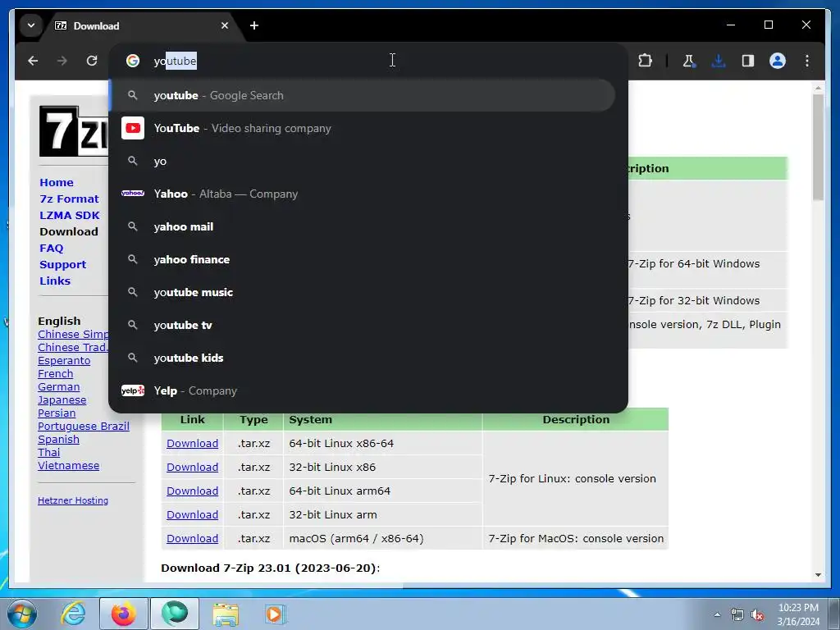Select Yahoo Altaba Company suggestion
This screenshot has height=630, width=840.
pos(362,194)
